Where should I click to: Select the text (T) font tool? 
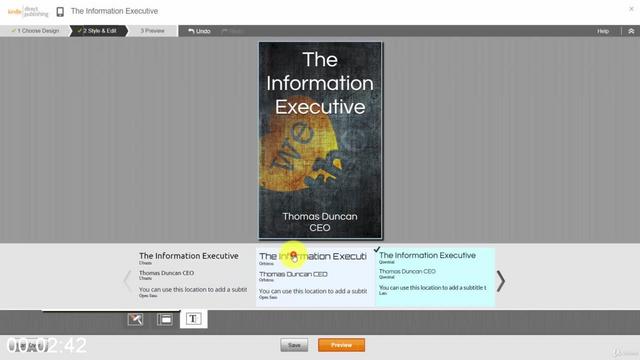tap(193, 319)
